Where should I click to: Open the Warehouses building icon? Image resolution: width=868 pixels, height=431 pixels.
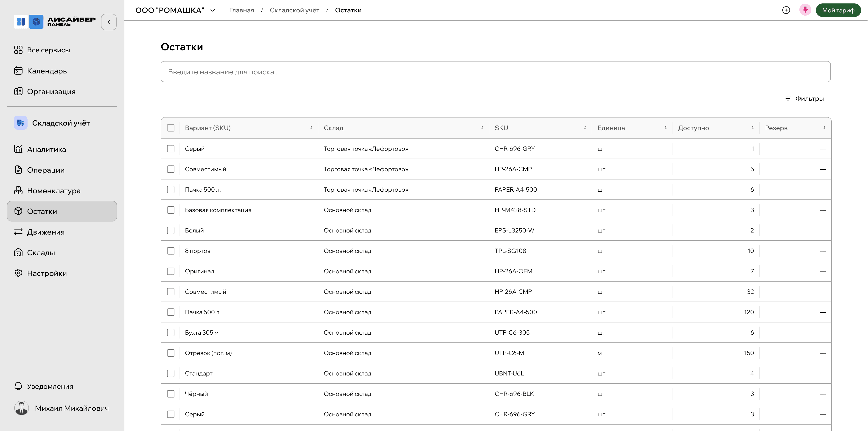click(18, 252)
